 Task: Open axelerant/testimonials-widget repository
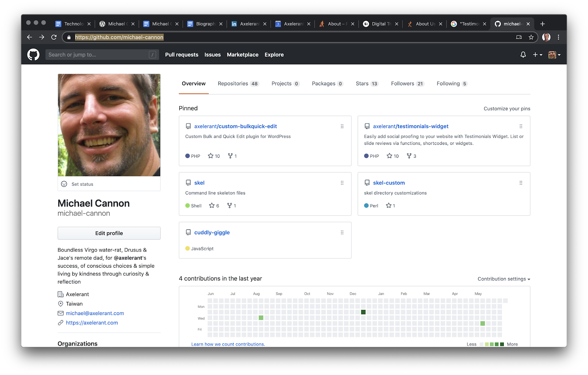[410, 126]
